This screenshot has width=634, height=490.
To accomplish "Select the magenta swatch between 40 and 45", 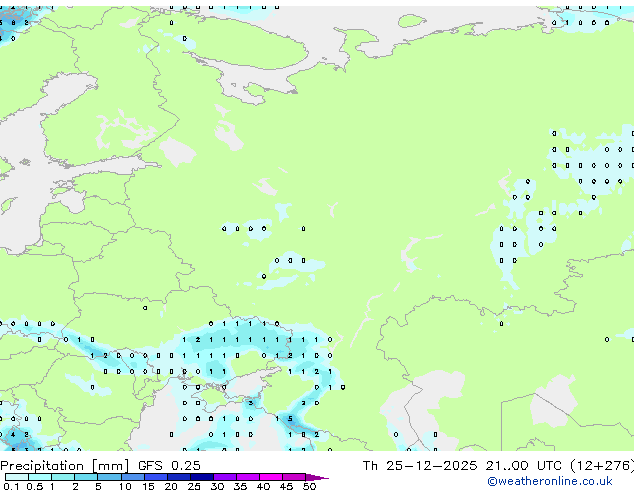I will 271,477.
